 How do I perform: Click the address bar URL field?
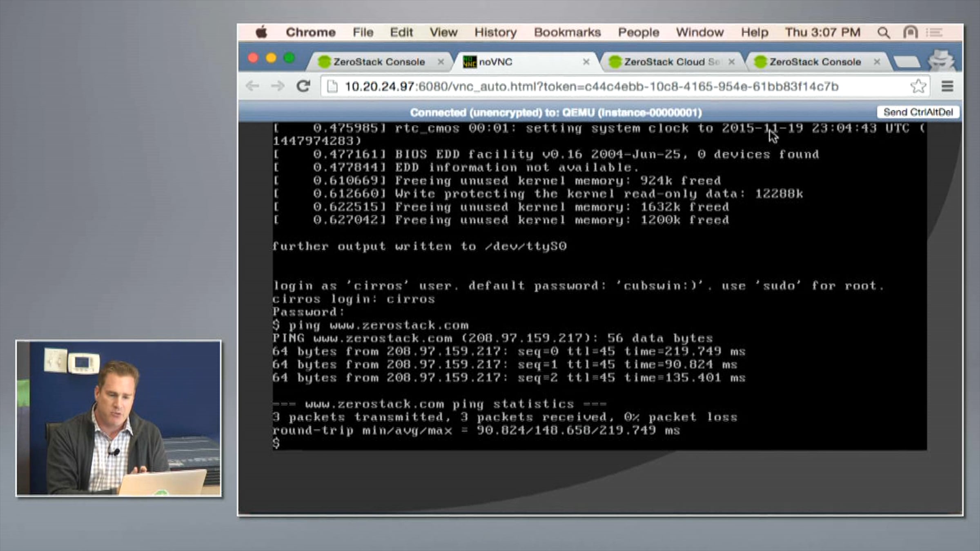point(625,87)
